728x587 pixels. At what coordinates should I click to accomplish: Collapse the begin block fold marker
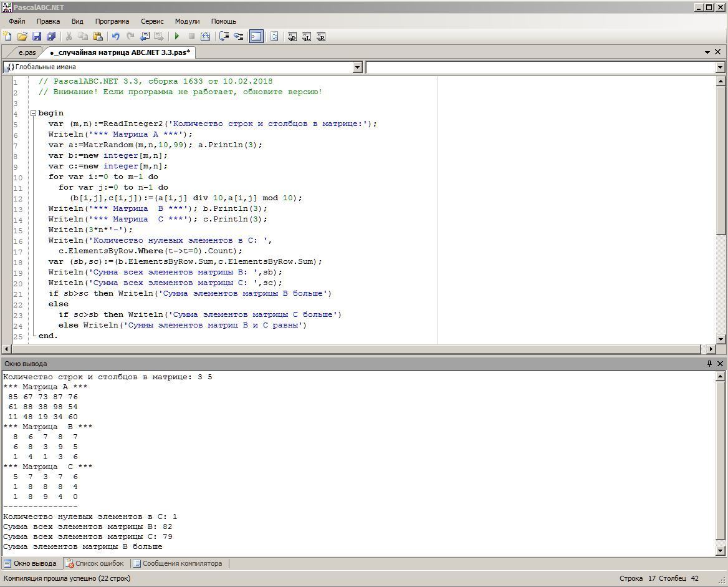(x=33, y=114)
